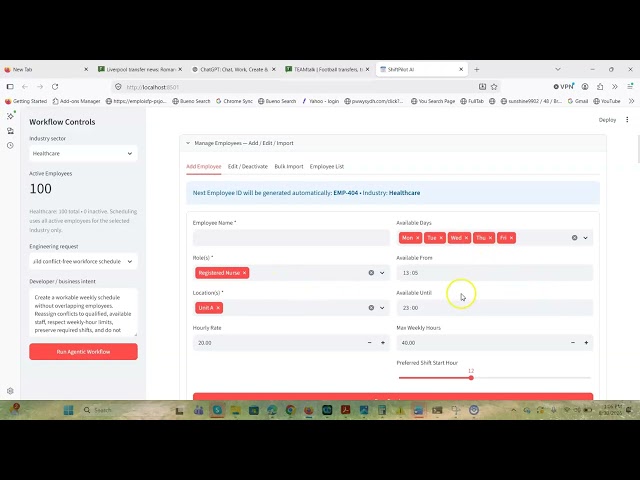Click the sparkle icon in left sidebar
The image size is (640, 480).
[11, 116]
